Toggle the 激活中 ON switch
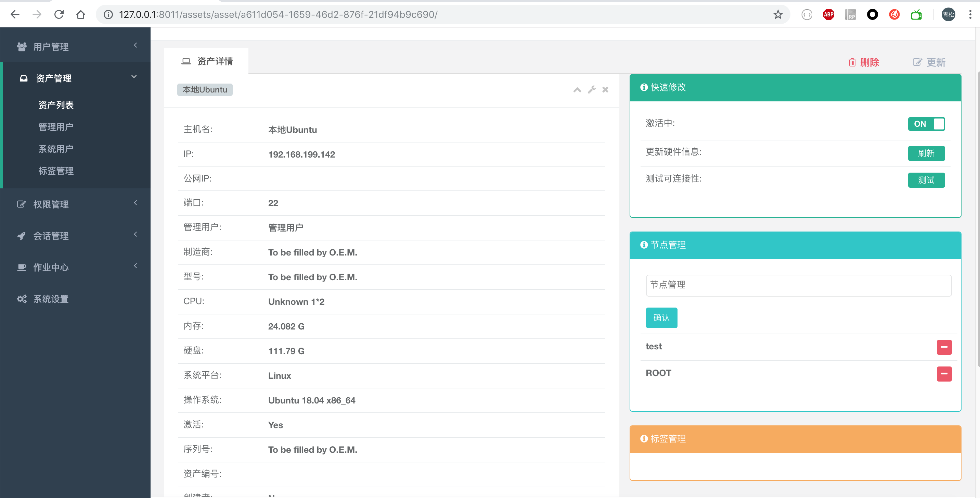 [926, 124]
